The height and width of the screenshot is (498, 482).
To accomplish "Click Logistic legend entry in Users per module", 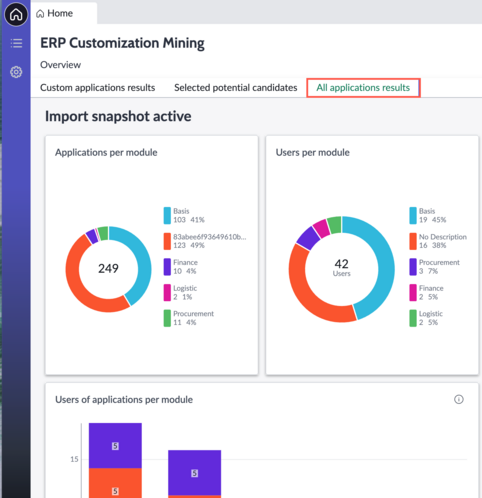I will coord(426,318).
